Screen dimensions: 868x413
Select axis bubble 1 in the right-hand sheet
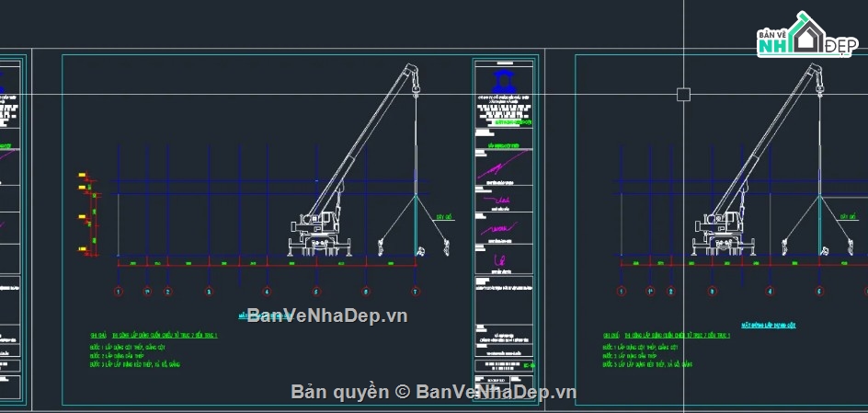click(621, 292)
